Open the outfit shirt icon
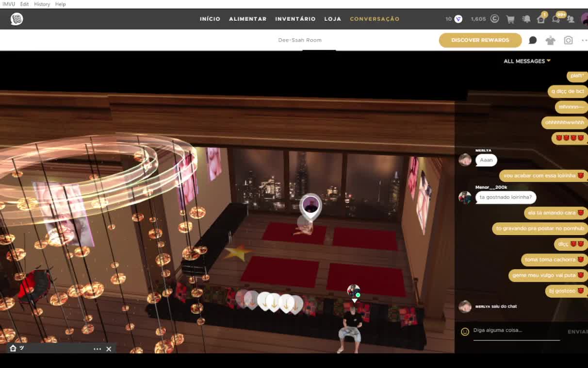588x368 pixels. click(550, 40)
